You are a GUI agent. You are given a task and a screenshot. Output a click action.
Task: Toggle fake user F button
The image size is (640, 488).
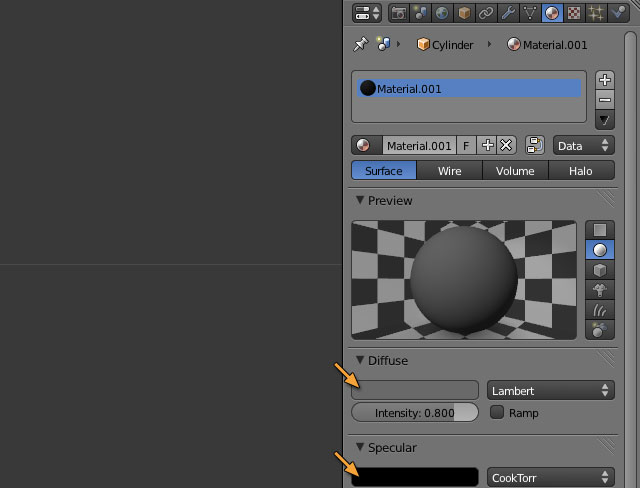[x=467, y=145]
